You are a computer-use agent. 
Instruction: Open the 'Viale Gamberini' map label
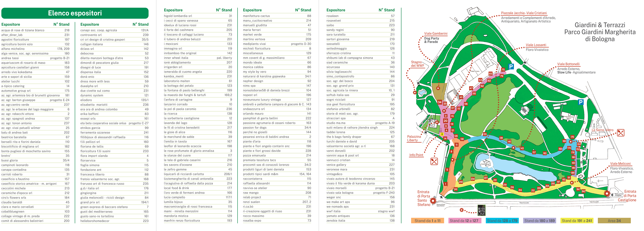tap(436, 34)
